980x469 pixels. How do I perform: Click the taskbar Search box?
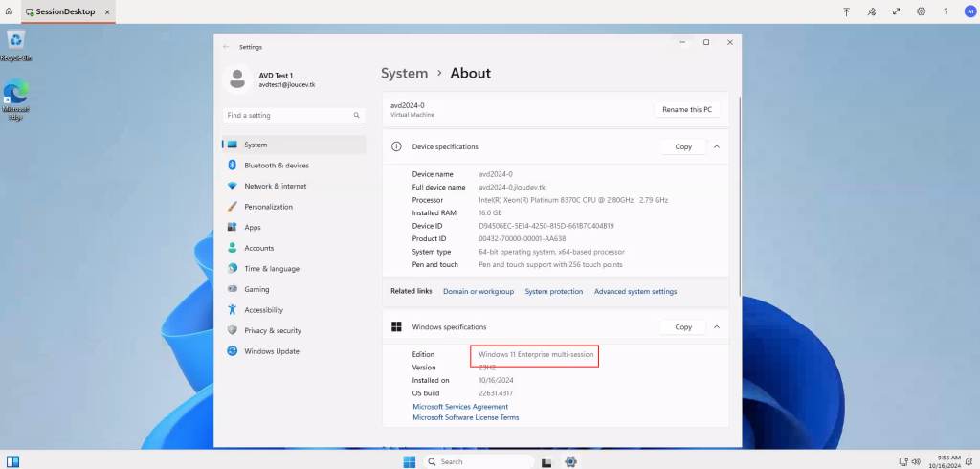coord(479,461)
